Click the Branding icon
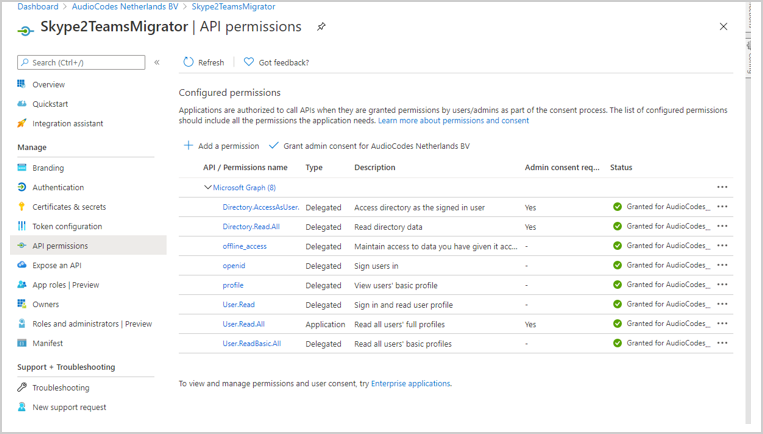This screenshot has height=434, width=763. point(21,167)
